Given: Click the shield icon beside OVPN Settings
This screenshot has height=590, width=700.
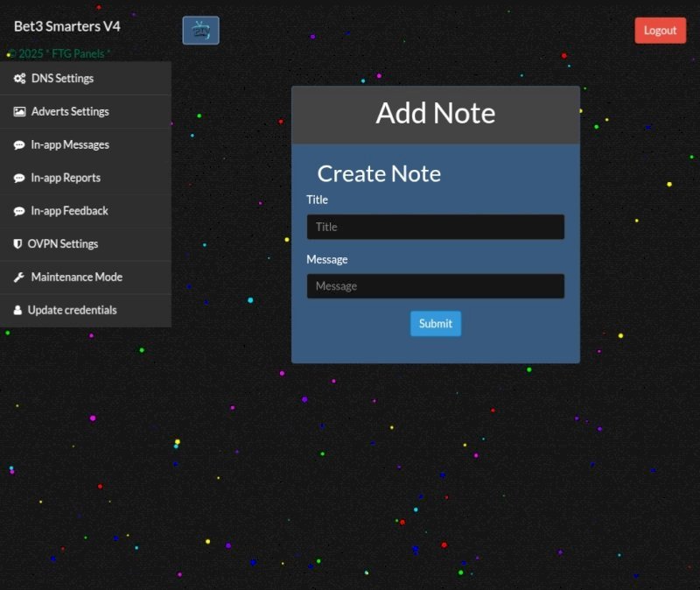Looking at the screenshot, I should (x=17, y=244).
